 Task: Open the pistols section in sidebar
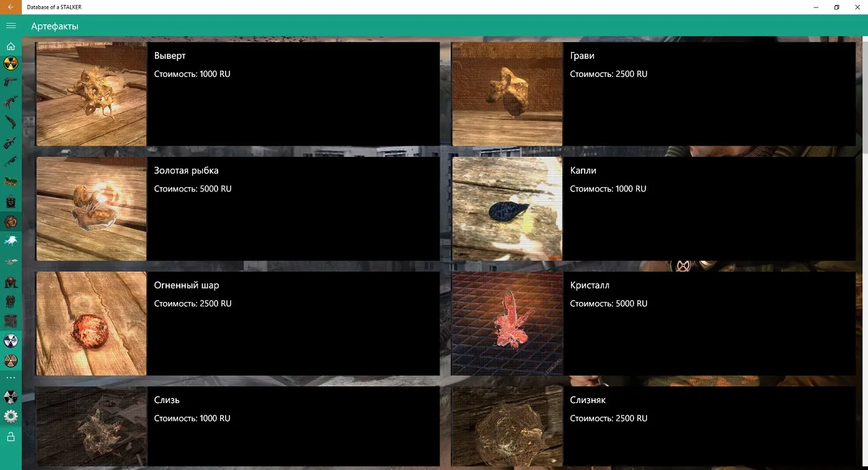pos(11,82)
